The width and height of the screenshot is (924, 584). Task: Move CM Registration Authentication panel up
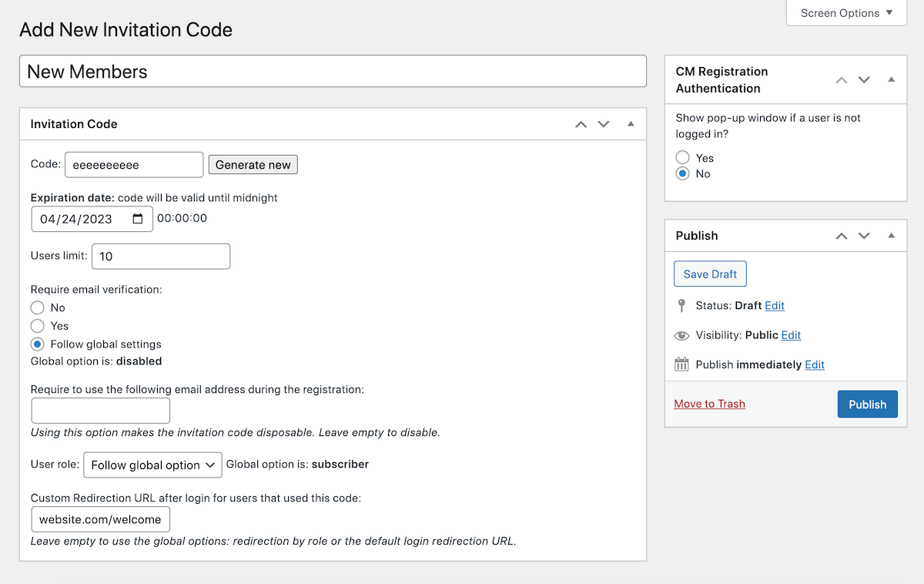click(842, 79)
